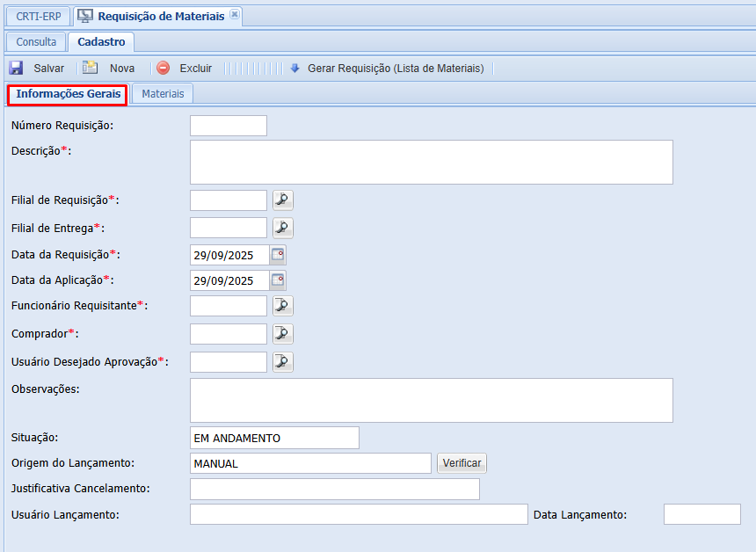The width and height of the screenshot is (756, 552).
Task: Click the Data Lançamento label
Action: [x=580, y=515]
